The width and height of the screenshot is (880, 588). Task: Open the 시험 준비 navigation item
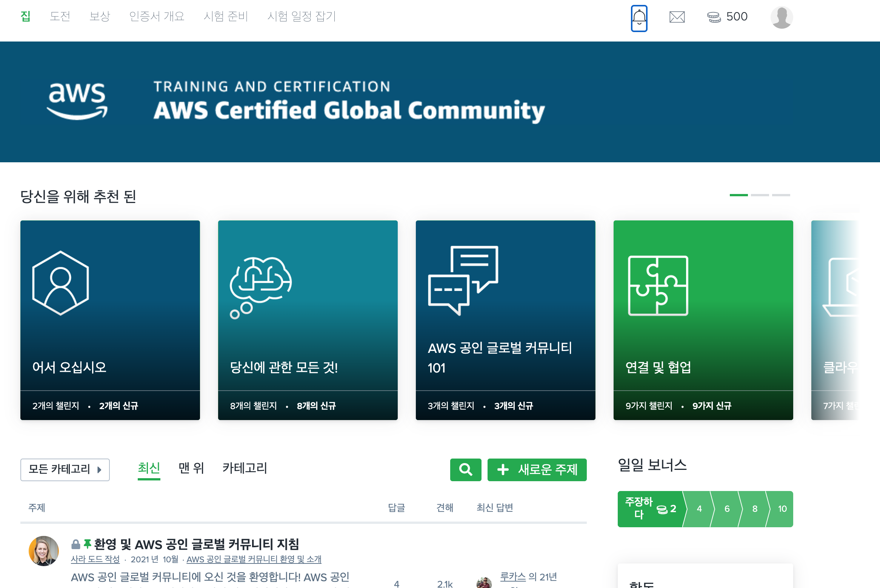[225, 16]
